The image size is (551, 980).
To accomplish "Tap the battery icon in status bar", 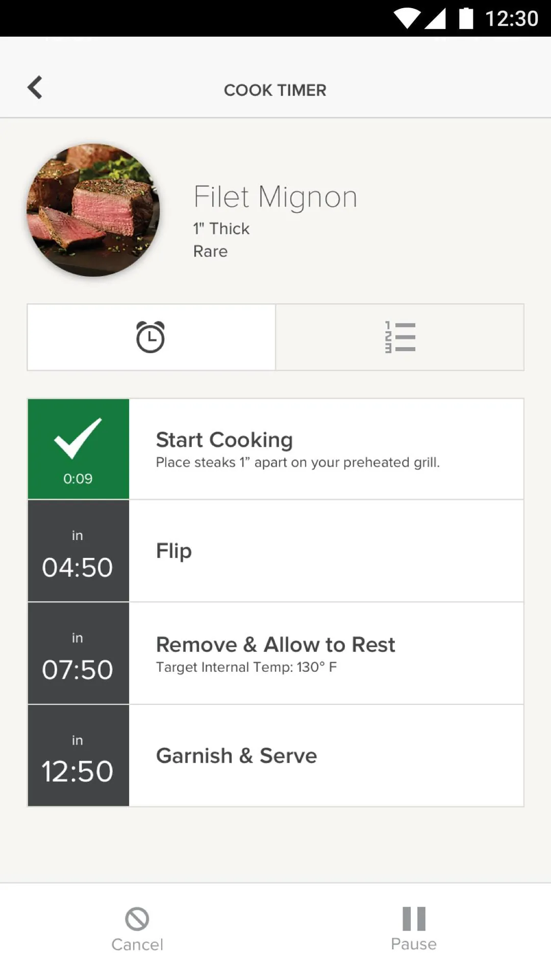I will tap(466, 18).
